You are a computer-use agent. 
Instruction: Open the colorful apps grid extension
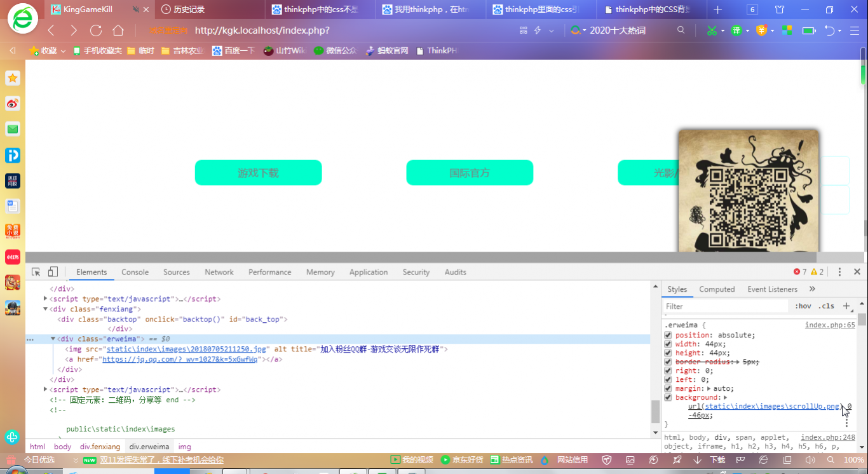[787, 30]
